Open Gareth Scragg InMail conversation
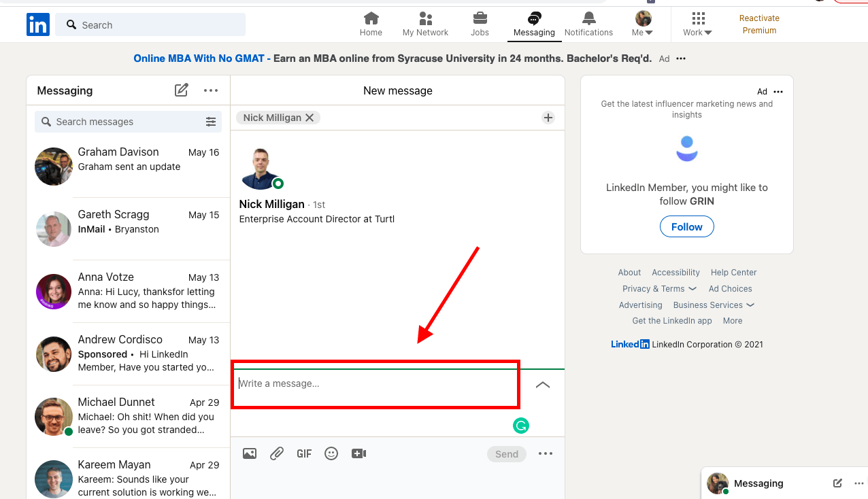Image resolution: width=868 pixels, height=499 pixels. click(x=128, y=229)
